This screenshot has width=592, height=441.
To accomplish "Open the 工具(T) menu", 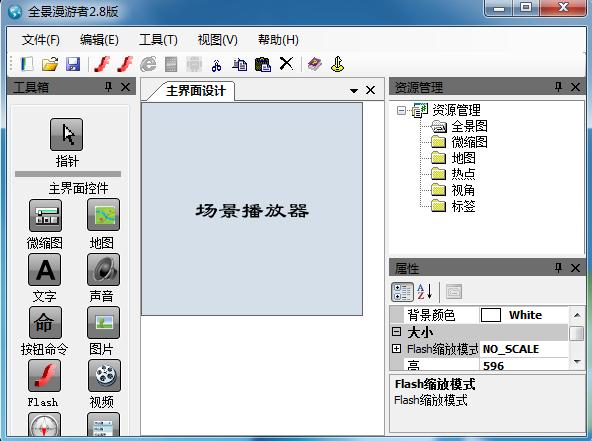I will point(158,40).
